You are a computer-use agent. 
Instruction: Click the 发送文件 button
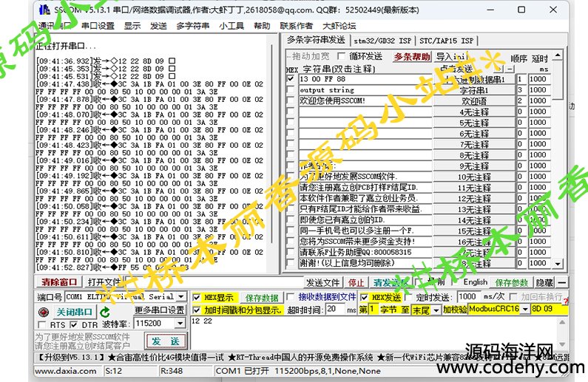coord(323,282)
